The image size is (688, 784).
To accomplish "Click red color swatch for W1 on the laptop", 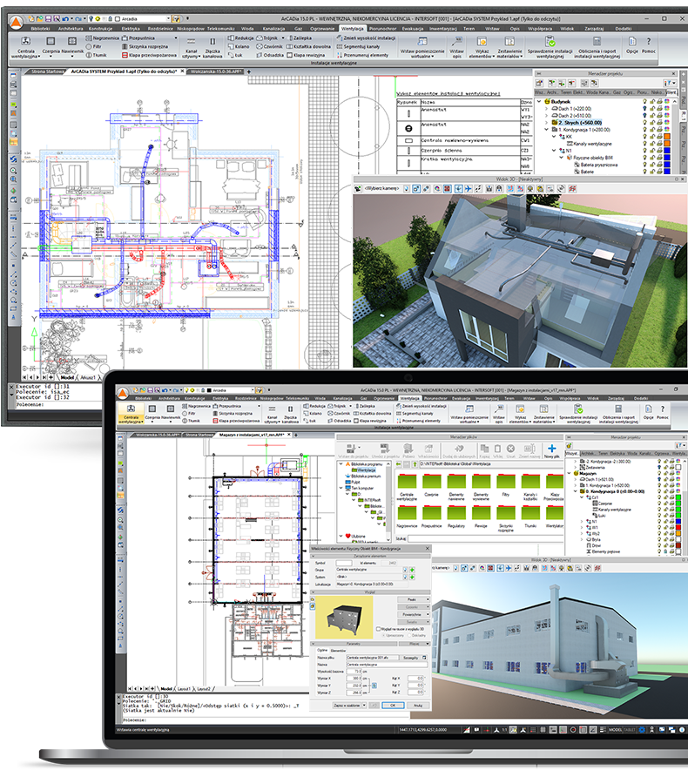I will click(678, 527).
